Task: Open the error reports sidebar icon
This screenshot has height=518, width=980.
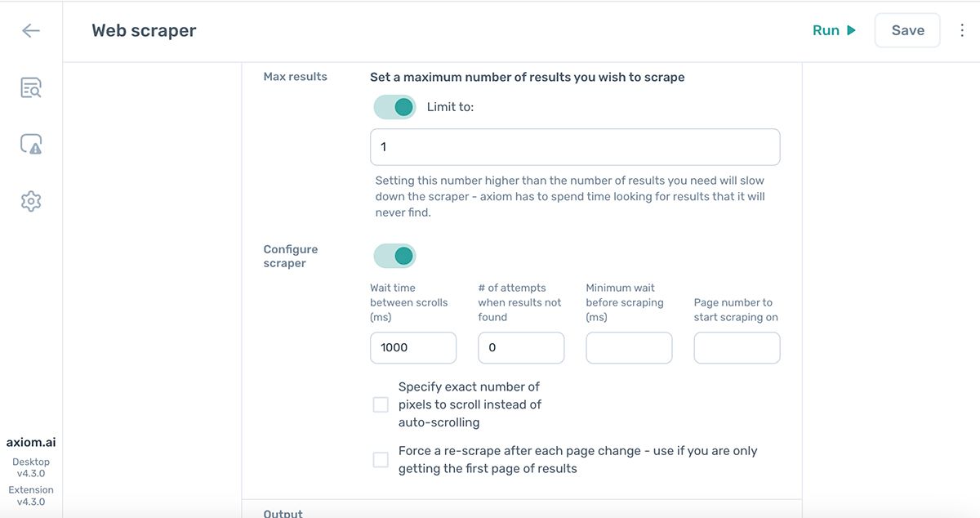Action: (31, 145)
